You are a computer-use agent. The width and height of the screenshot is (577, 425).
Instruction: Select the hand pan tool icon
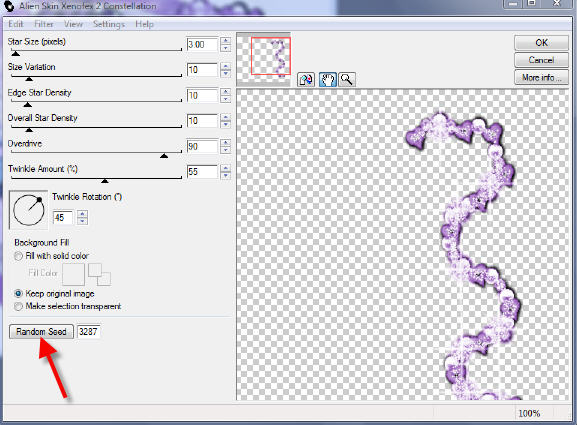tap(328, 79)
